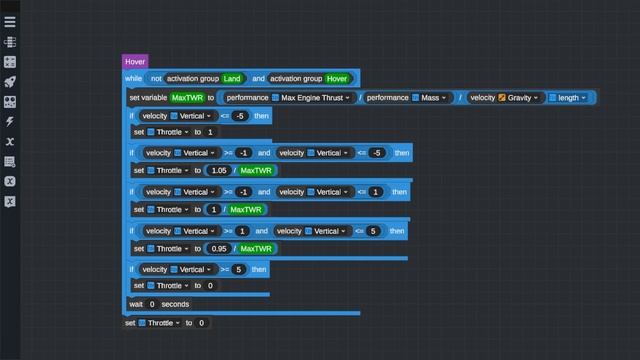Open the Mass performance dropdown
The width and height of the screenshot is (640, 360).
coord(429,98)
